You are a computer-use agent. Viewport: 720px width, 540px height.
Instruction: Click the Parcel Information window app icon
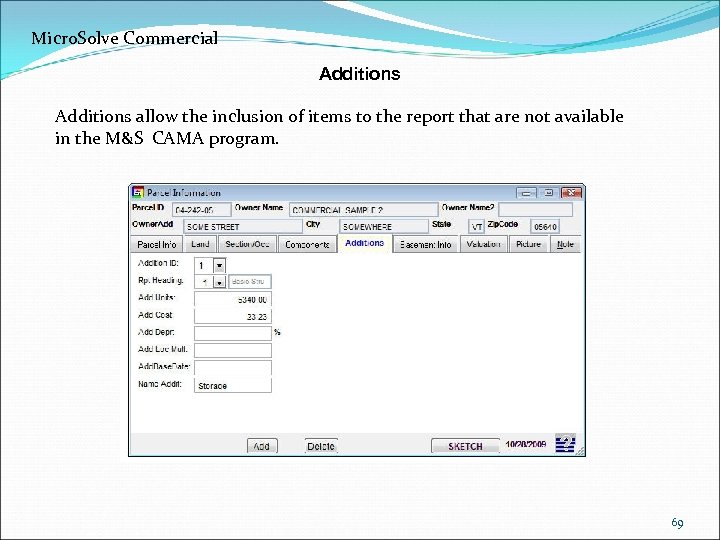point(138,192)
